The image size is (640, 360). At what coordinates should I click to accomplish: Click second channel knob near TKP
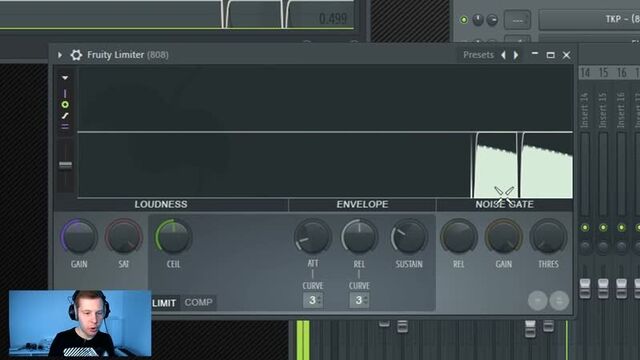click(x=492, y=20)
